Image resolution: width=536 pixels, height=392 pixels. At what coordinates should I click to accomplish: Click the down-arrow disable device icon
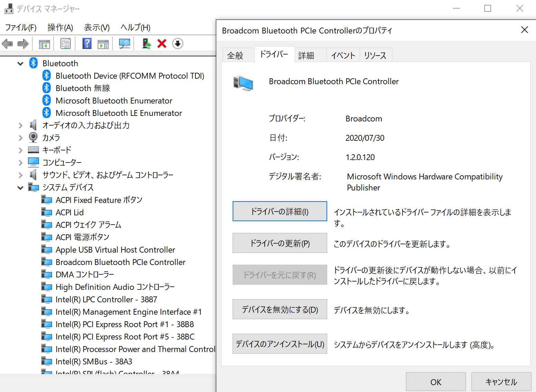pyautogui.click(x=178, y=43)
